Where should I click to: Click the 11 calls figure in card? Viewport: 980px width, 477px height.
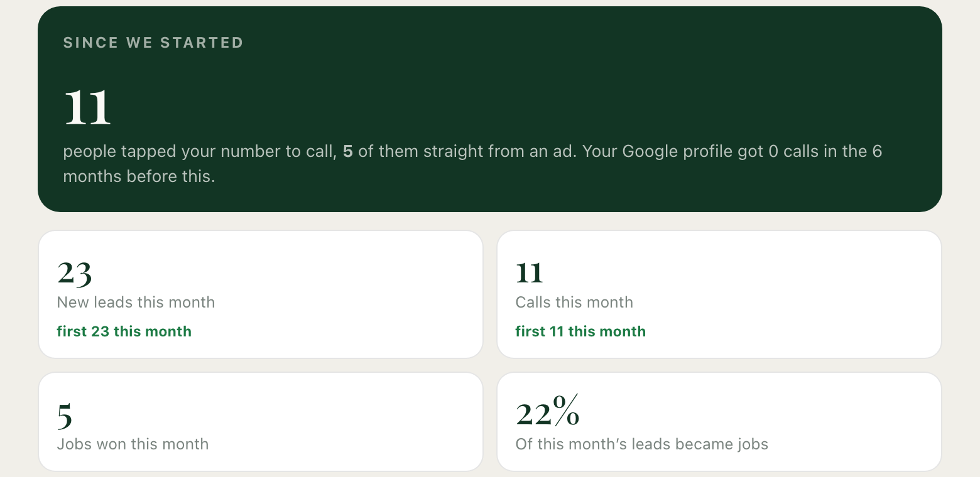tap(529, 273)
